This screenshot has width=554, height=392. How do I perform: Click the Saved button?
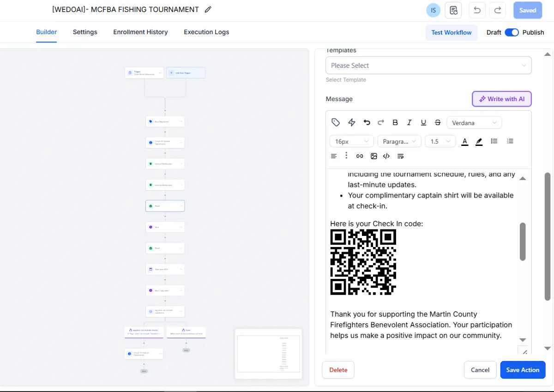(x=528, y=10)
